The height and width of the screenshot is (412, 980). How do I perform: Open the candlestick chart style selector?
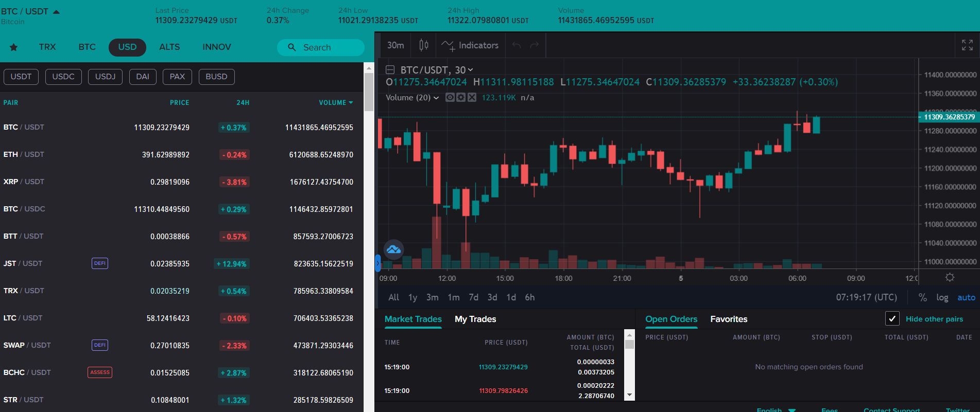coord(423,45)
